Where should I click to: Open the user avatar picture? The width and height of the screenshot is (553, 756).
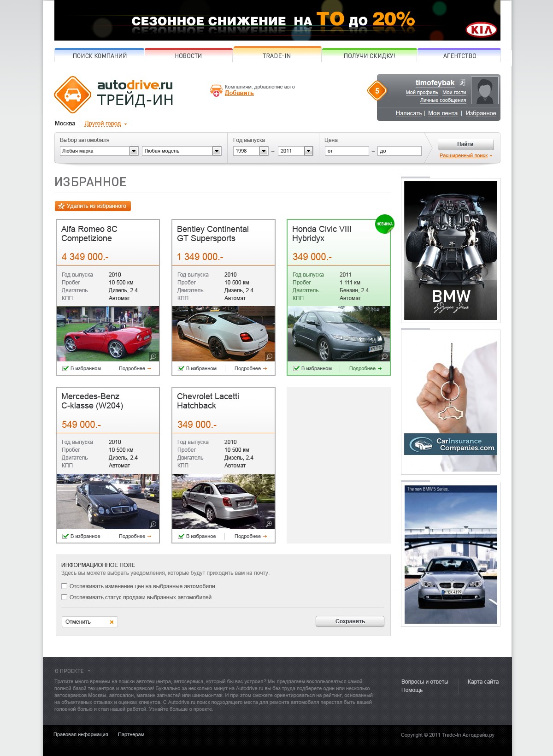click(x=485, y=90)
